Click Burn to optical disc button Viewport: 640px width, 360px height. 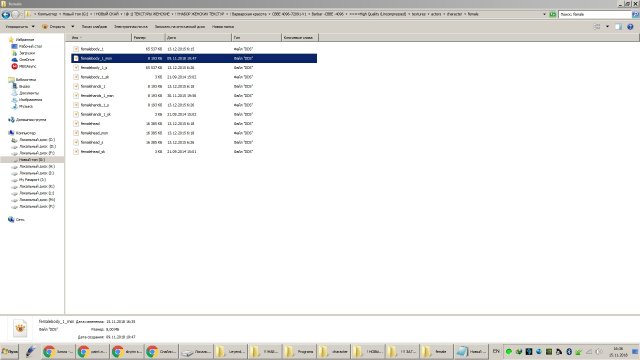[180, 27]
